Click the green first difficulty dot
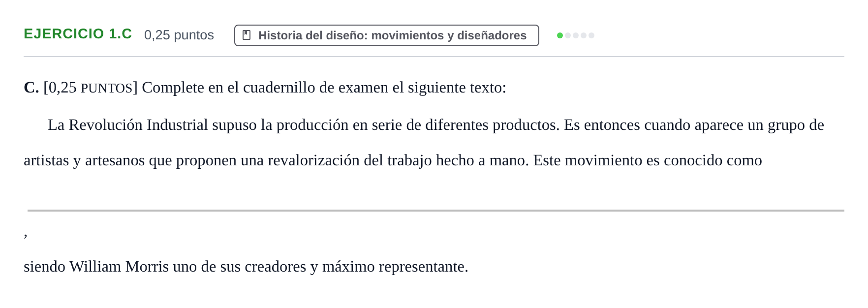Image resolution: width=868 pixels, height=308 pixels. coord(560,35)
